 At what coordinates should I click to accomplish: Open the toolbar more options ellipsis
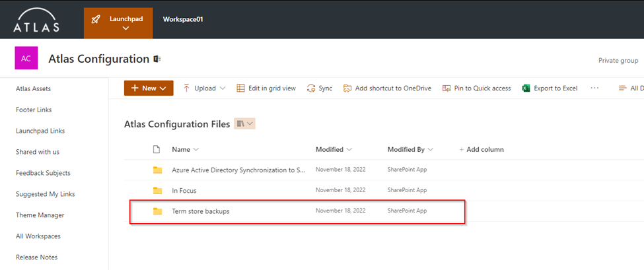coord(594,88)
